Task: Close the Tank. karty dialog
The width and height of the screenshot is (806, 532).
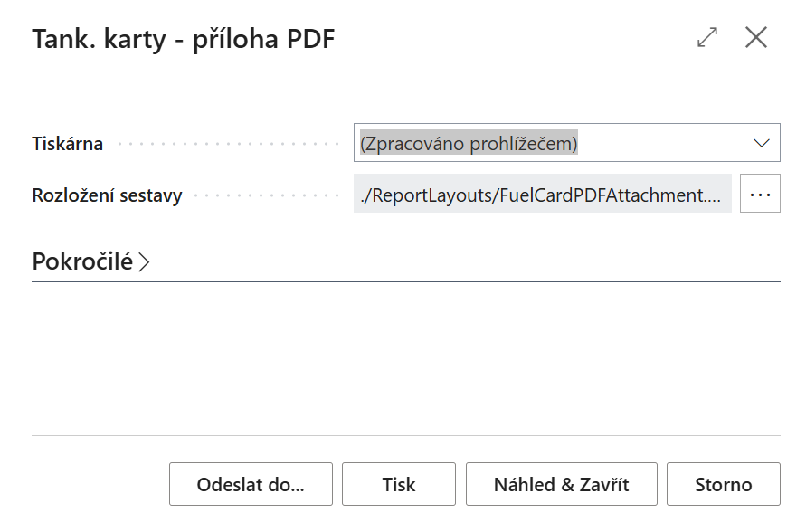Action: point(755,37)
